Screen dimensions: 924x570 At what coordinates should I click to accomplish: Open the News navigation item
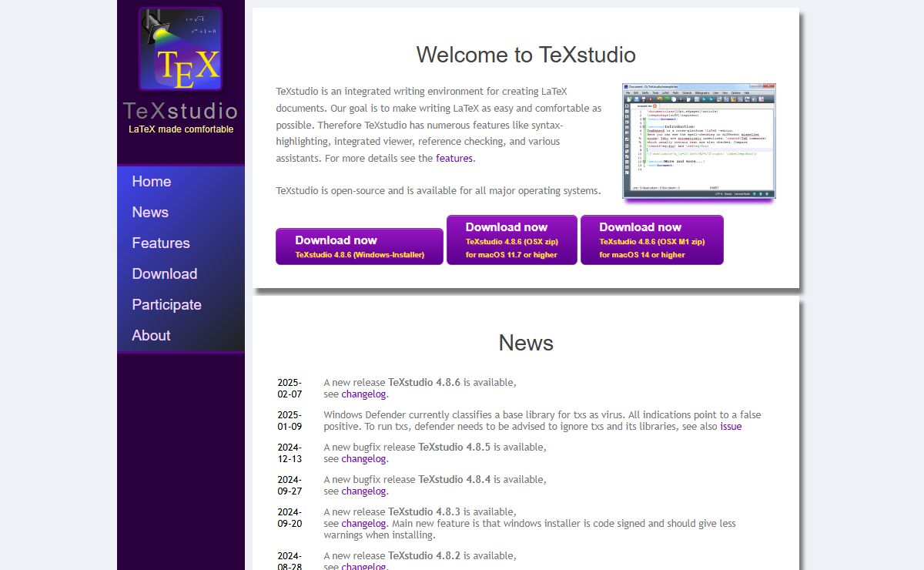(150, 213)
